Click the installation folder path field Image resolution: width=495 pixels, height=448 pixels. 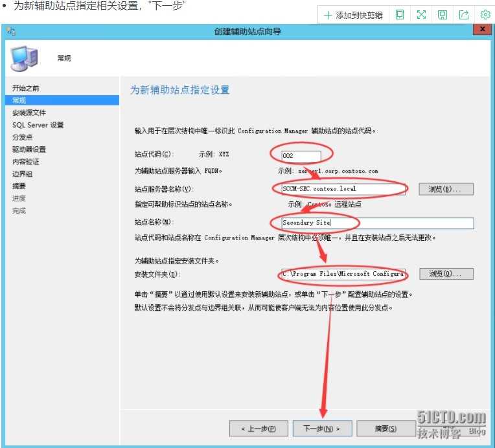pos(343,274)
